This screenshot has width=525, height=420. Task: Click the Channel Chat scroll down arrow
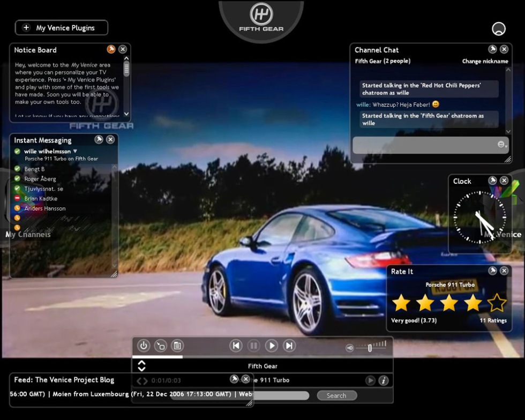pos(508,132)
